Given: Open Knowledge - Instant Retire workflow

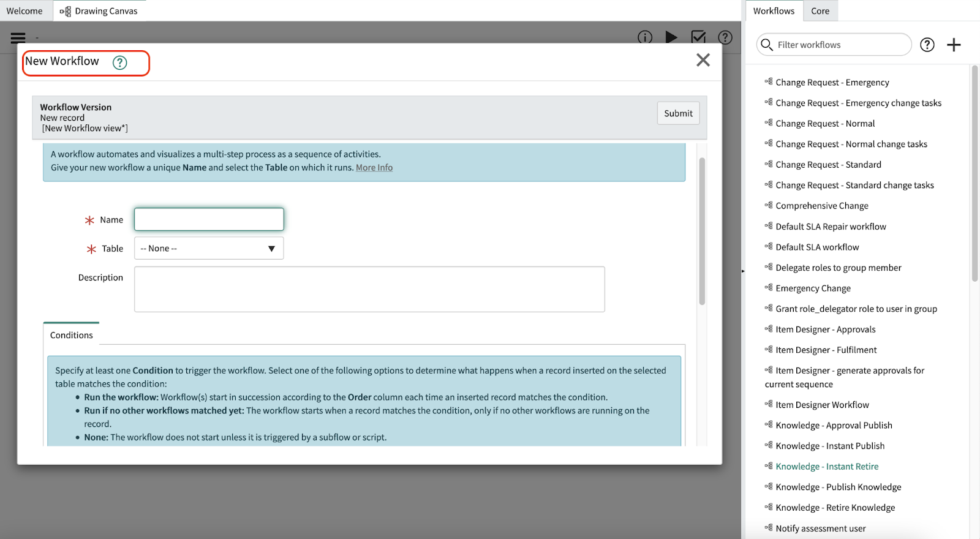Looking at the screenshot, I should point(827,467).
